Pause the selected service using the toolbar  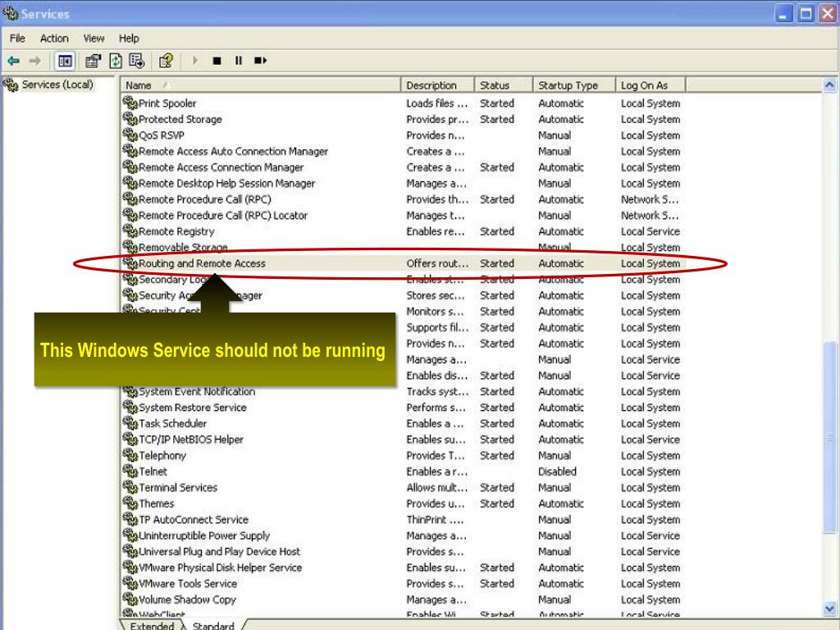239,61
